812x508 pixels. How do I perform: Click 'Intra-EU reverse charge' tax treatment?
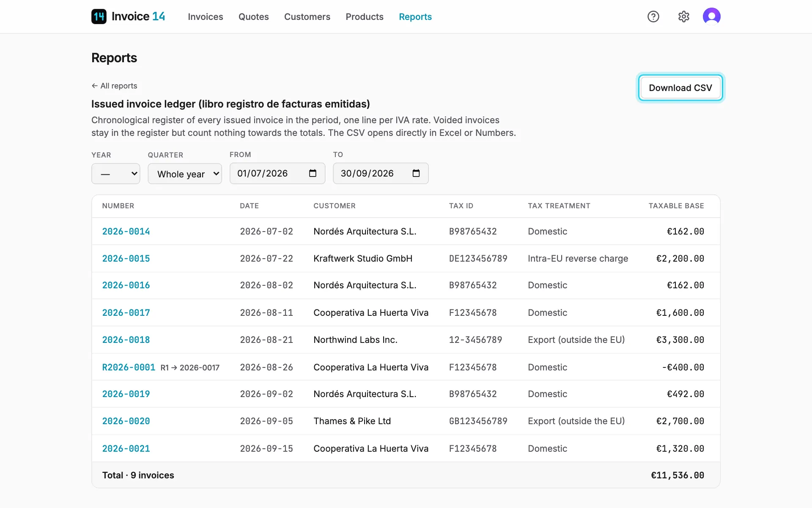tap(578, 258)
